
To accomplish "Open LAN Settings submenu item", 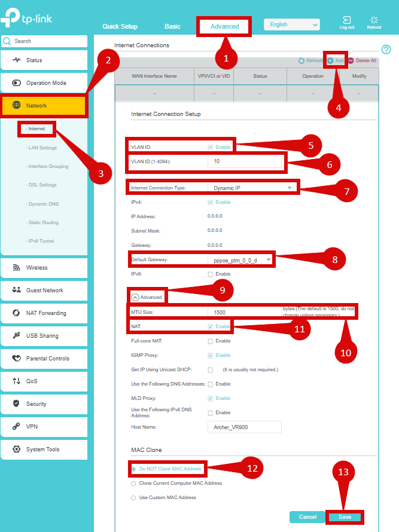I will (x=41, y=148).
